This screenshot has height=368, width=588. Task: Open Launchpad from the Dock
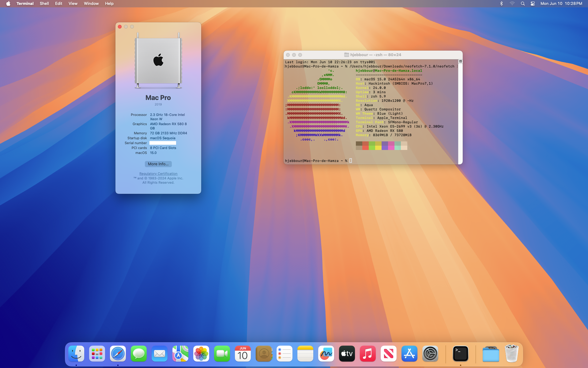coord(97,354)
